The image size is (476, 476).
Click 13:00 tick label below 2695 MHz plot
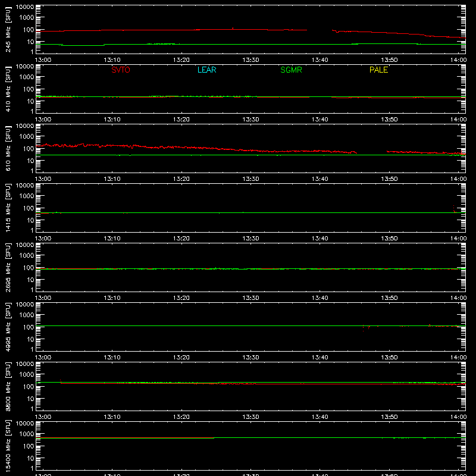43,298
